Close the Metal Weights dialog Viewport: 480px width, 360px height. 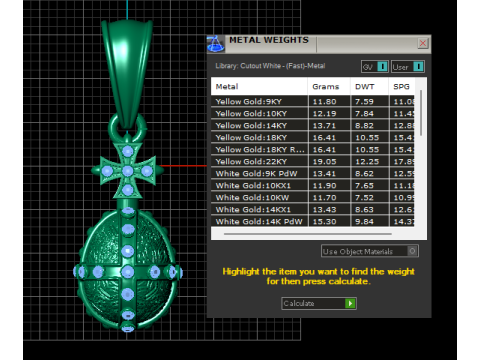(423, 43)
